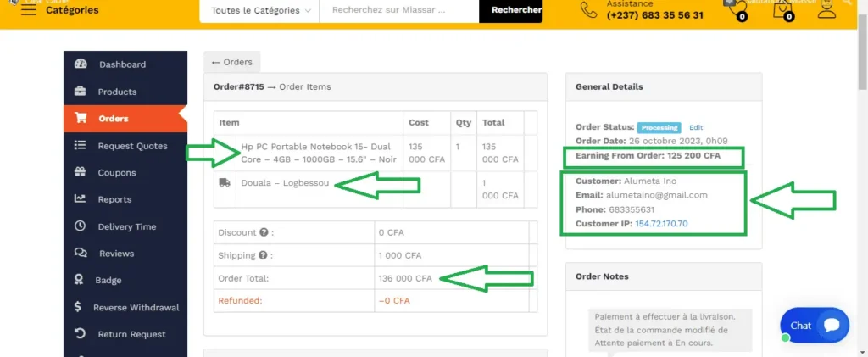Viewport: 868px width, 357px height.
Task: Click the Coupons gift icon
Action: click(x=81, y=172)
